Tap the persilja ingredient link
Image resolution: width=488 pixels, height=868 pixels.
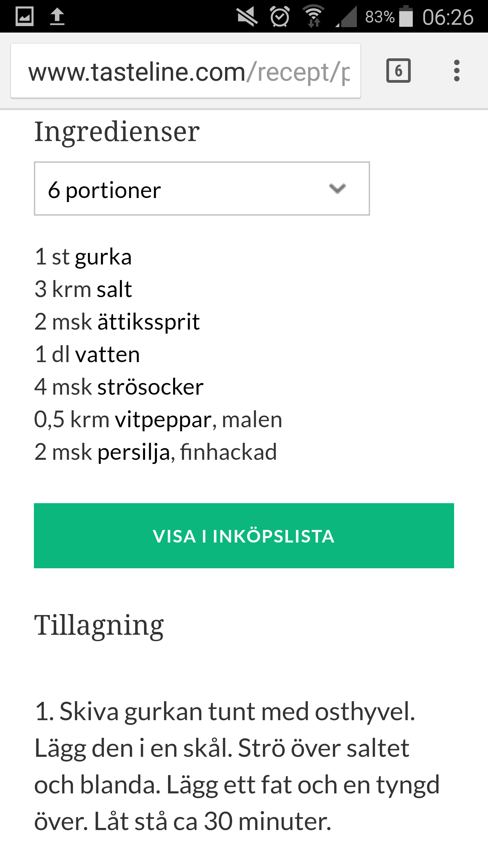tap(134, 452)
